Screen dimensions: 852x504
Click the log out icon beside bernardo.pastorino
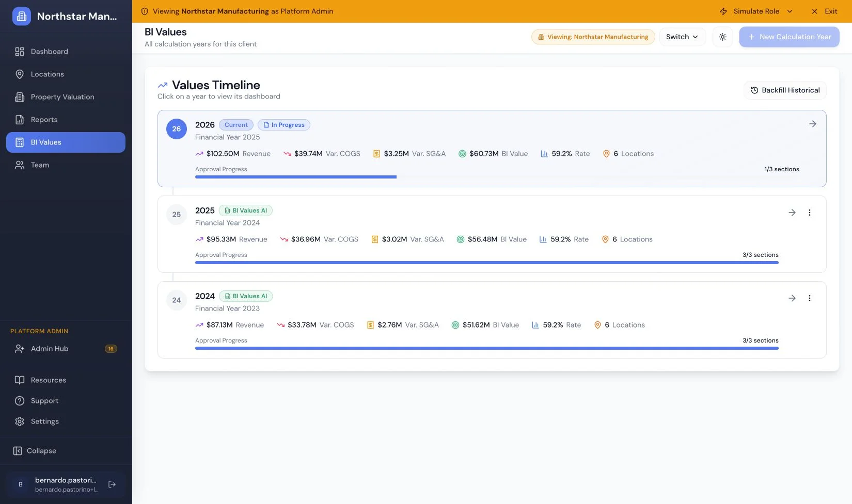click(112, 484)
